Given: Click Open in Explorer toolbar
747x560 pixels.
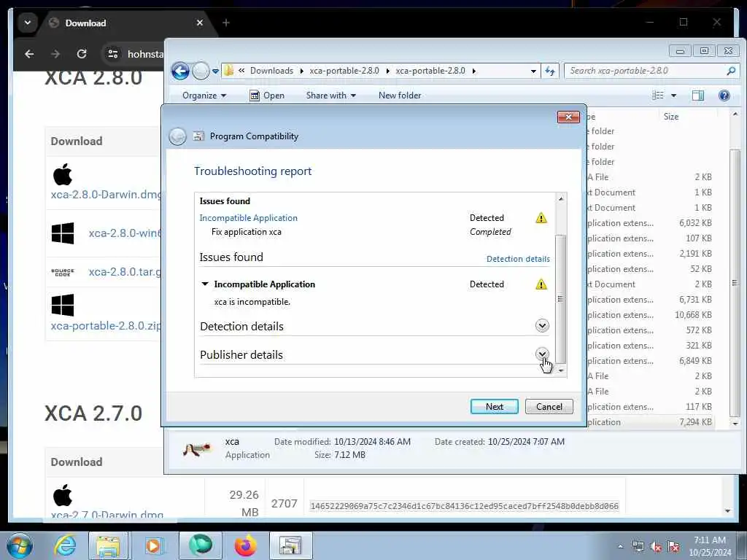Looking at the screenshot, I should (267, 96).
